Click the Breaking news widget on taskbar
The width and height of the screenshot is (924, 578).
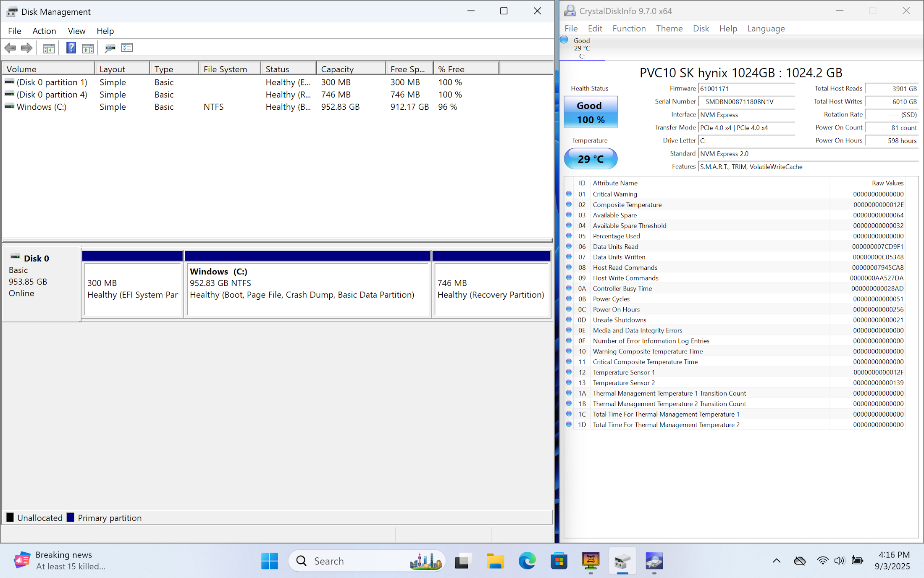point(60,560)
